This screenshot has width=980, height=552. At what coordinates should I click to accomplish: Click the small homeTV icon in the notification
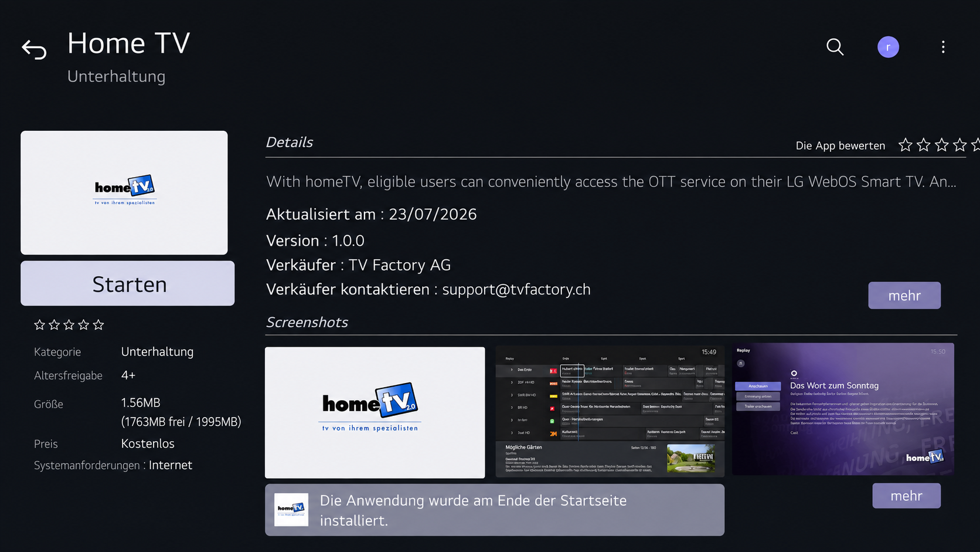tap(291, 510)
